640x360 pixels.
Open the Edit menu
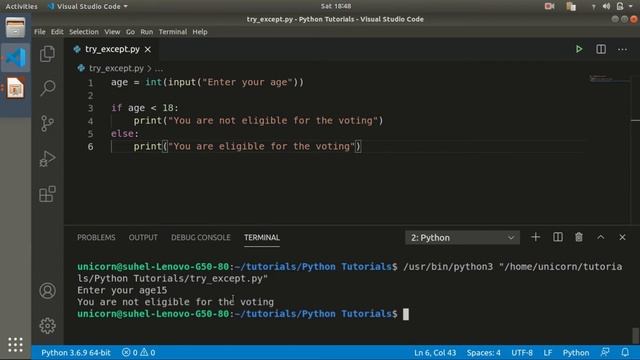click(57, 32)
